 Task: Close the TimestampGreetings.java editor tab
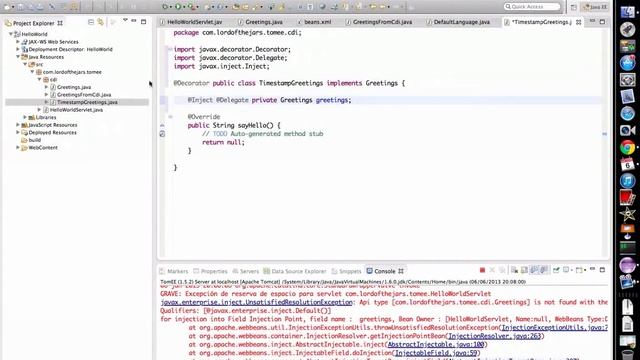578,22
